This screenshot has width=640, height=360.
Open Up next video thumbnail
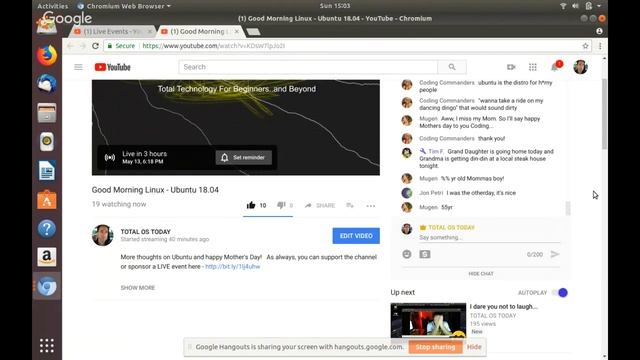click(x=428, y=320)
